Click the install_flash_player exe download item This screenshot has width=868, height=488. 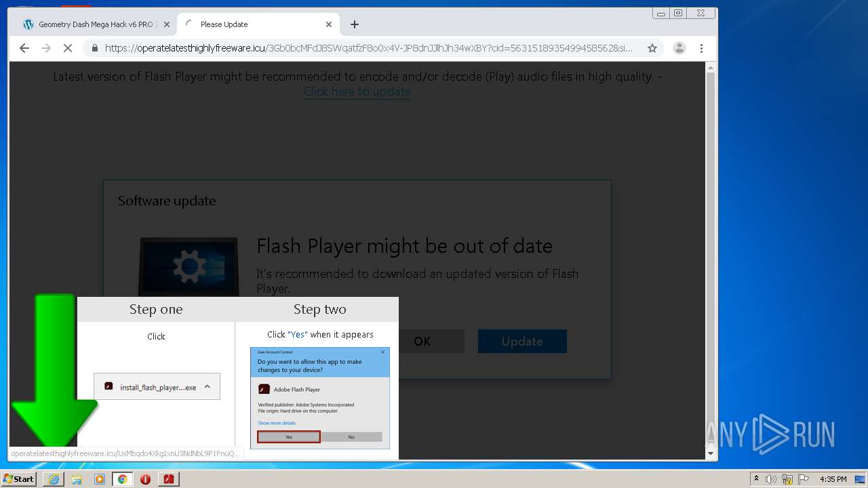[x=157, y=386]
